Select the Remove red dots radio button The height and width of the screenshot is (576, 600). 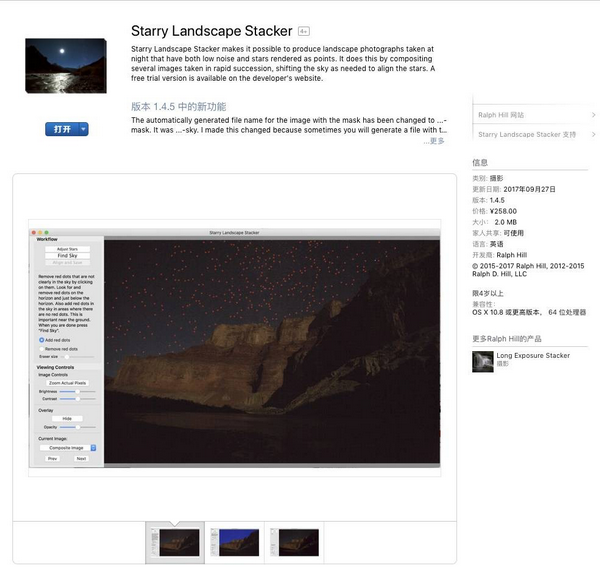click(41, 349)
